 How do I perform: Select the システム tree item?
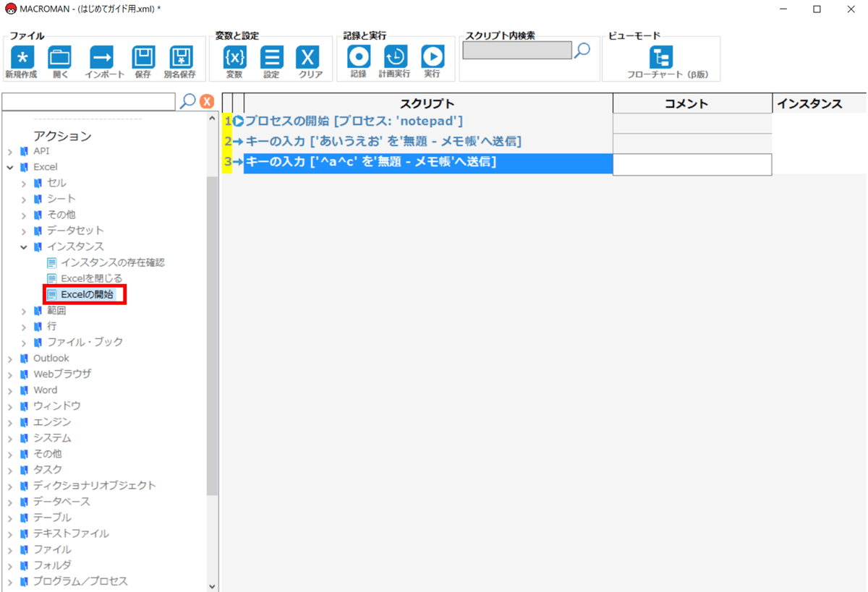(x=52, y=438)
